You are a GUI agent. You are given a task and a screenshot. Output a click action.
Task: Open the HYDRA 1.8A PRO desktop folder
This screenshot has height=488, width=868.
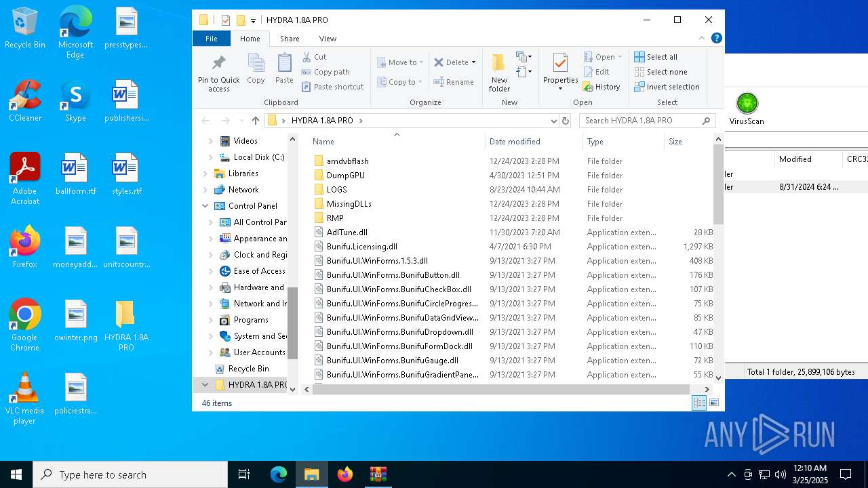pyautogui.click(x=126, y=325)
